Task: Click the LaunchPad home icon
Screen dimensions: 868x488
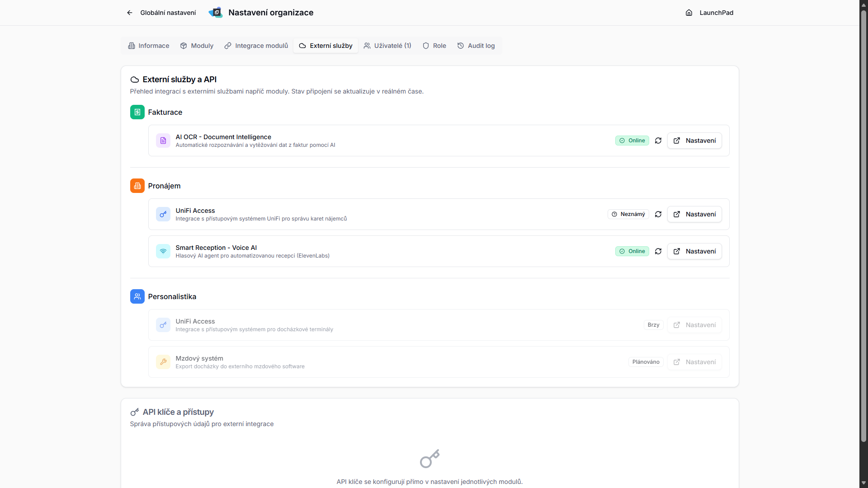Action: pos(689,13)
